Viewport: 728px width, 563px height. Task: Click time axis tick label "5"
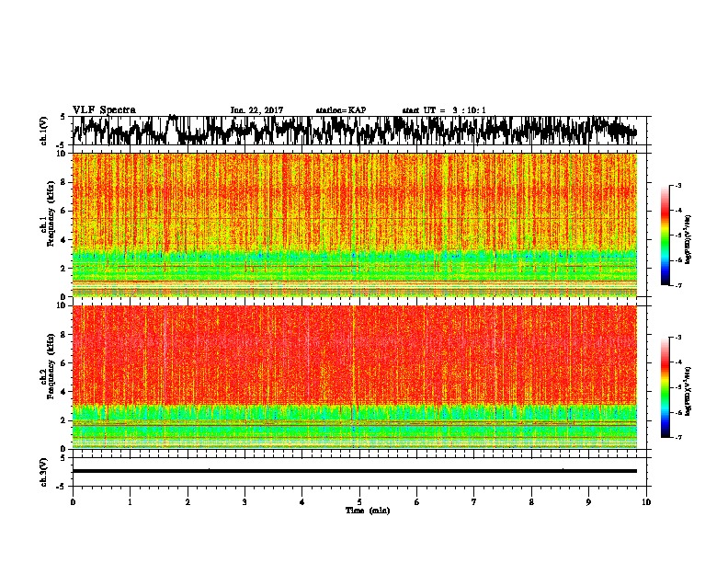[x=359, y=502]
